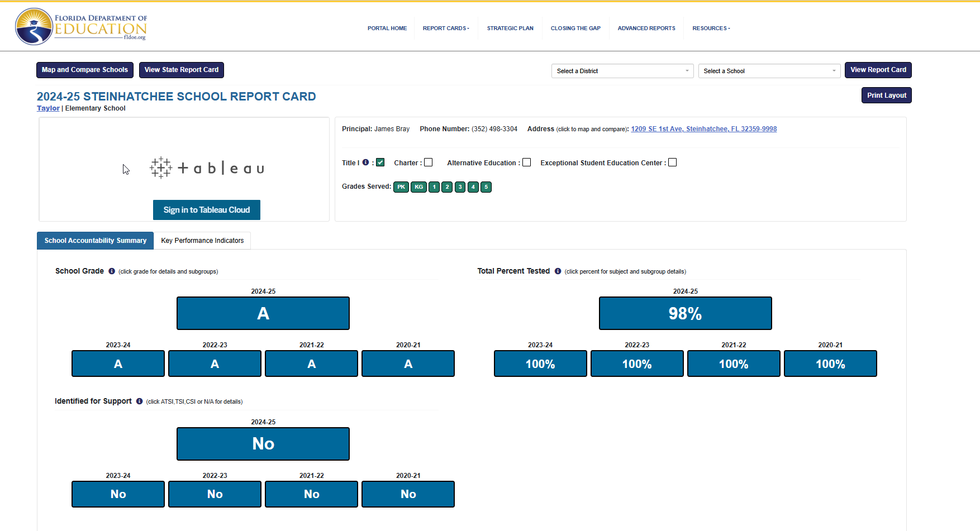This screenshot has height=531, width=980.
Task: Click the 2024-25 school grade A tile
Action: (x=263, y=313)
